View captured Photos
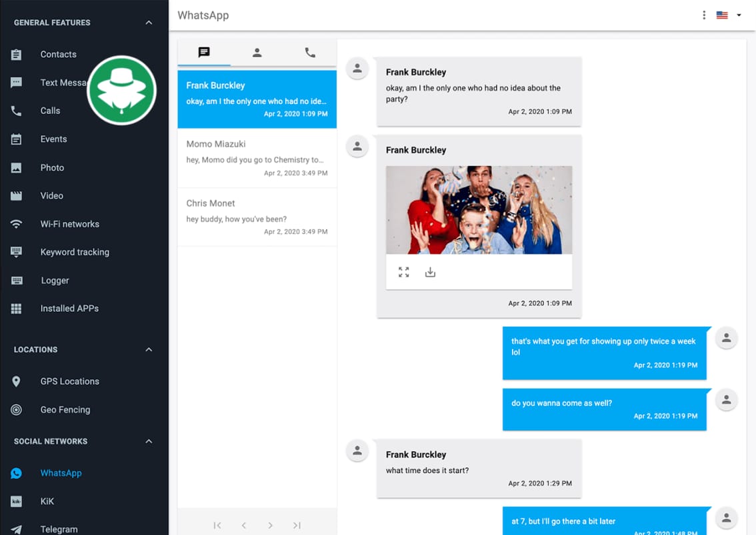This screenshot has height=535, width=756. click(x=53, y=167)
